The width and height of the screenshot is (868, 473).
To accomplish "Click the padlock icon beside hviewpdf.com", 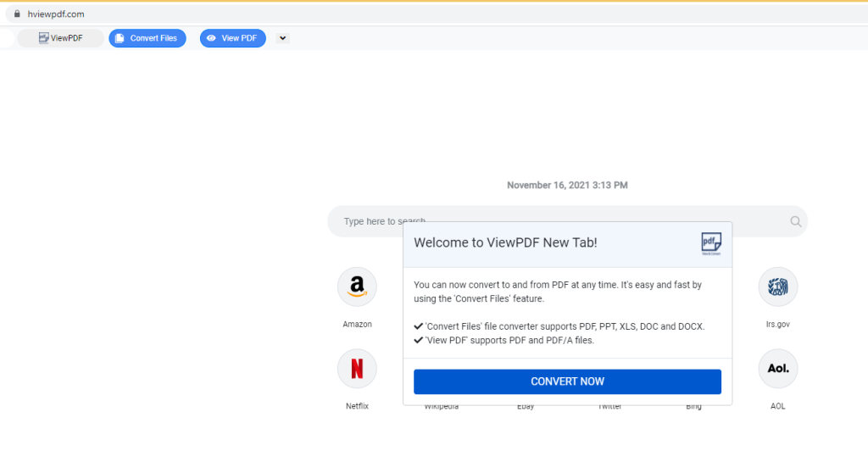I will 14,14.
